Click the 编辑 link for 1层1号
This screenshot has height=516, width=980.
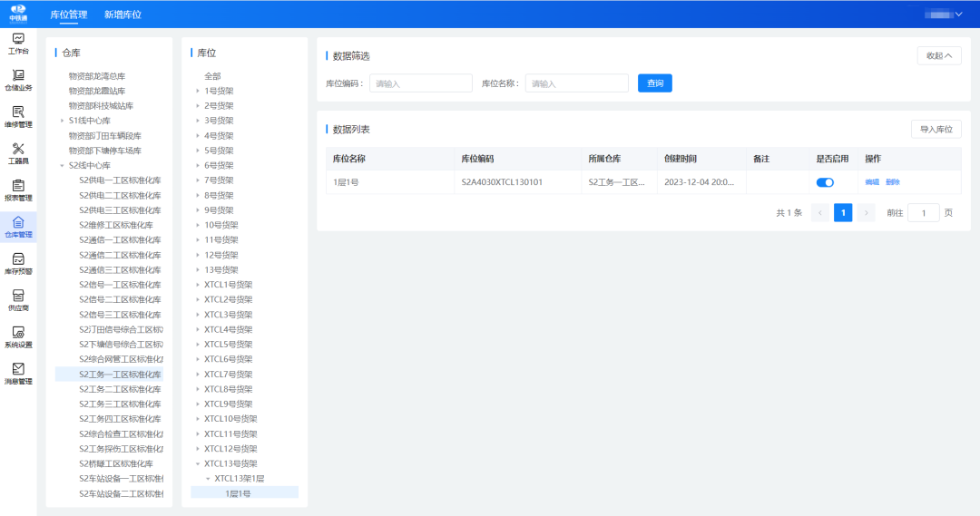(872, 182)
